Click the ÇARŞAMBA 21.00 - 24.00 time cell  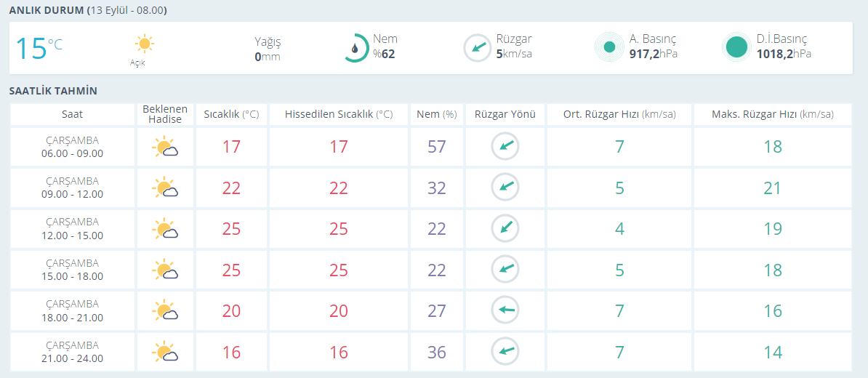[x=73, y=351]
